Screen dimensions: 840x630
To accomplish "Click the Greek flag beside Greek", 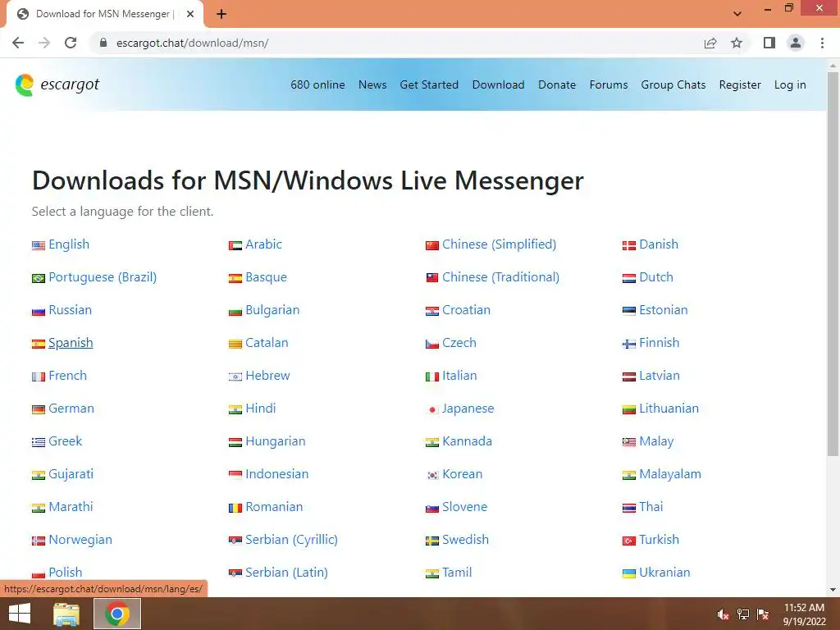I will pyautogui.click(x=39, y=442).
